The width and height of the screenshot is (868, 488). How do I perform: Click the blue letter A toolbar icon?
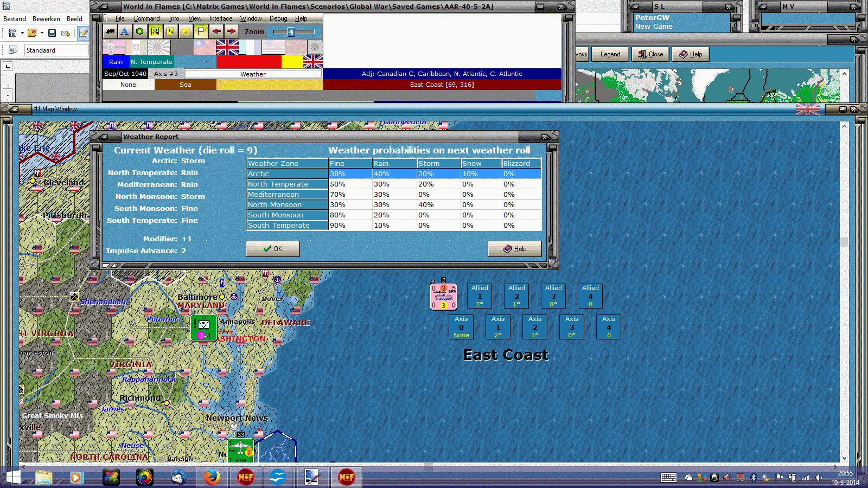tap(125, 31)
